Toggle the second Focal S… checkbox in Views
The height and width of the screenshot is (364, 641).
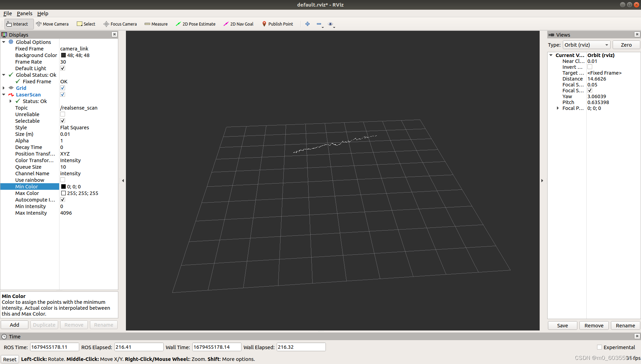590,91
